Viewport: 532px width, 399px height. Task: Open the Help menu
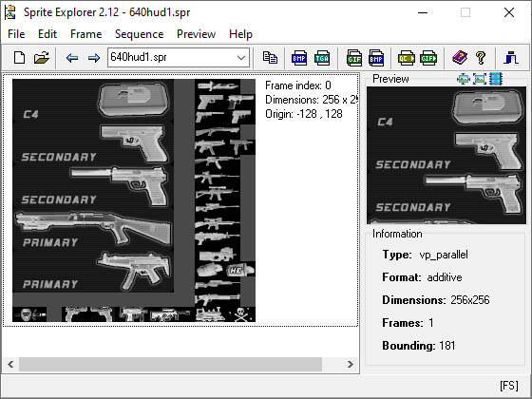click(240, 34)
